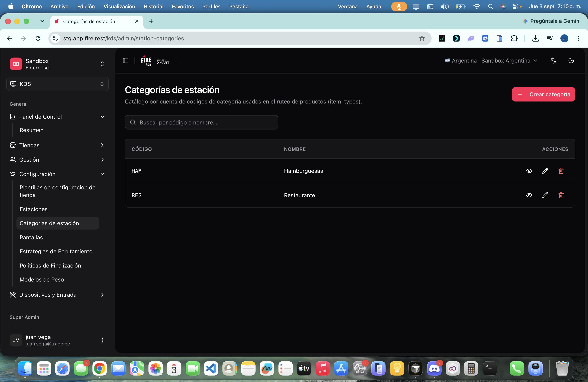Open Chrome profile avatar J
The width and height of the screenshot is (588, 382).
pyautogui.click(x=564, y=38)
